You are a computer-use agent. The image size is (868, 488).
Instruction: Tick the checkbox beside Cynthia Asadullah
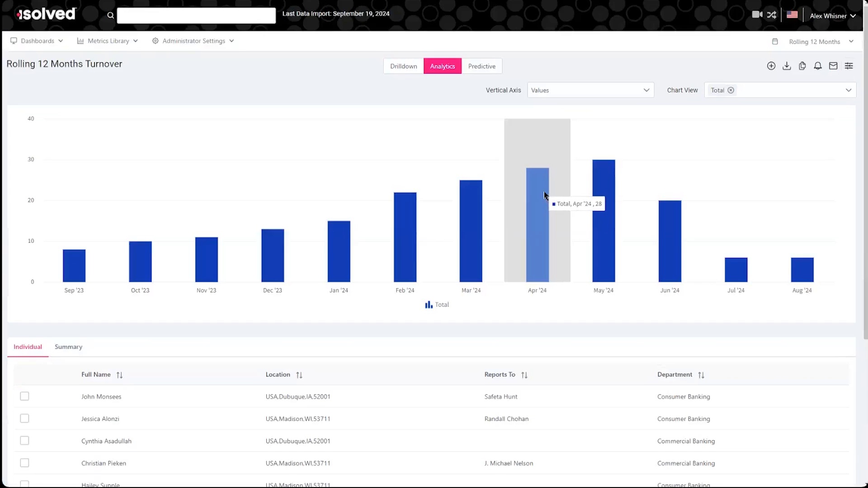(x=24, y=441)
